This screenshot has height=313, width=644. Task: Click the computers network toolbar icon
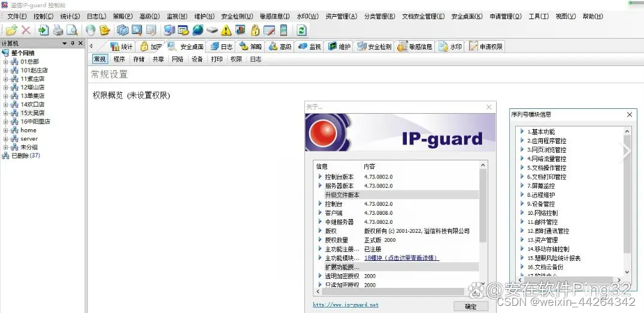click(169, 30)
